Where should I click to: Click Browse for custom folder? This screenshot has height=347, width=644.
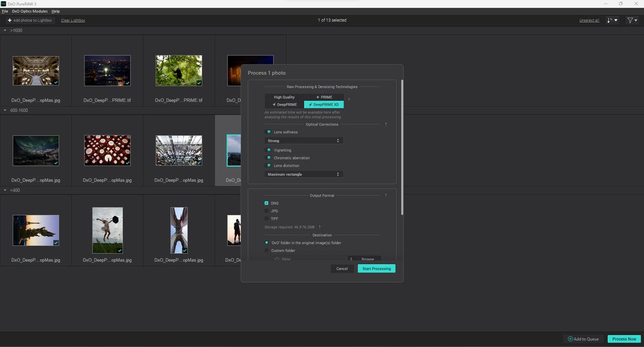(x=368, y=259)
